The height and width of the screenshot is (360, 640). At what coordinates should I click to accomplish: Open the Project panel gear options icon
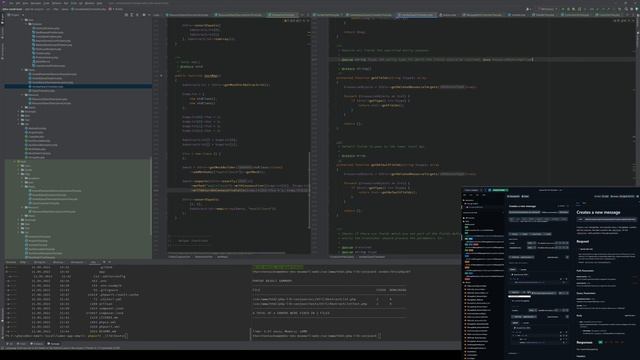coord(144,15)
